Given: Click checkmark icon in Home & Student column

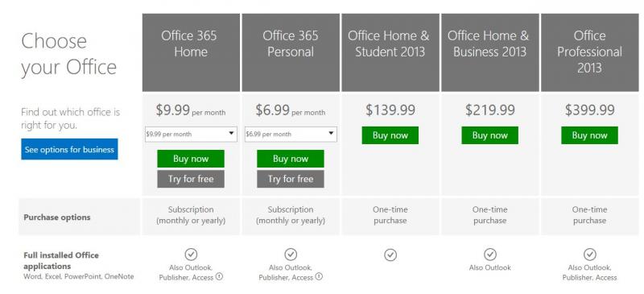Looking at the screenshot, I should (390, 255).
